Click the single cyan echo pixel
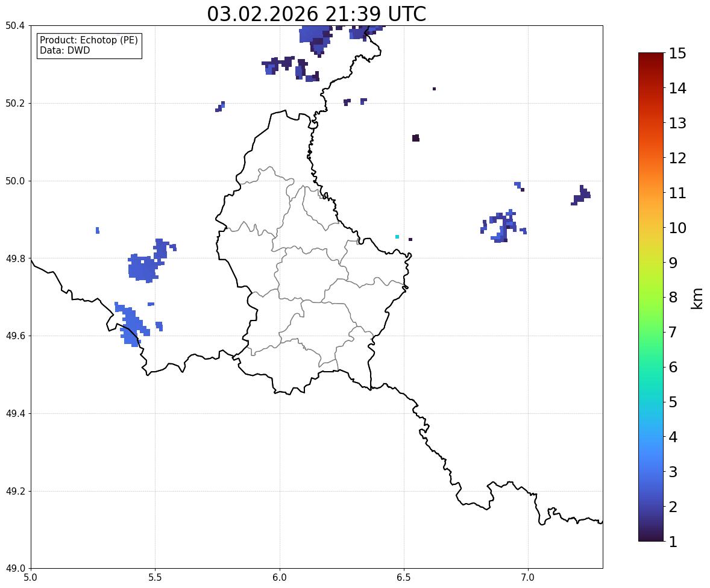 point(397,237)
